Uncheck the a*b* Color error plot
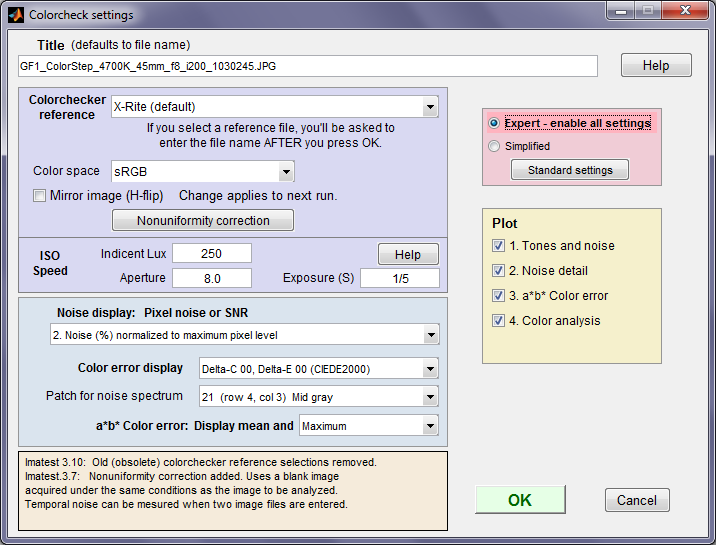Screen dimensions: 716x545 pos(498,295)
